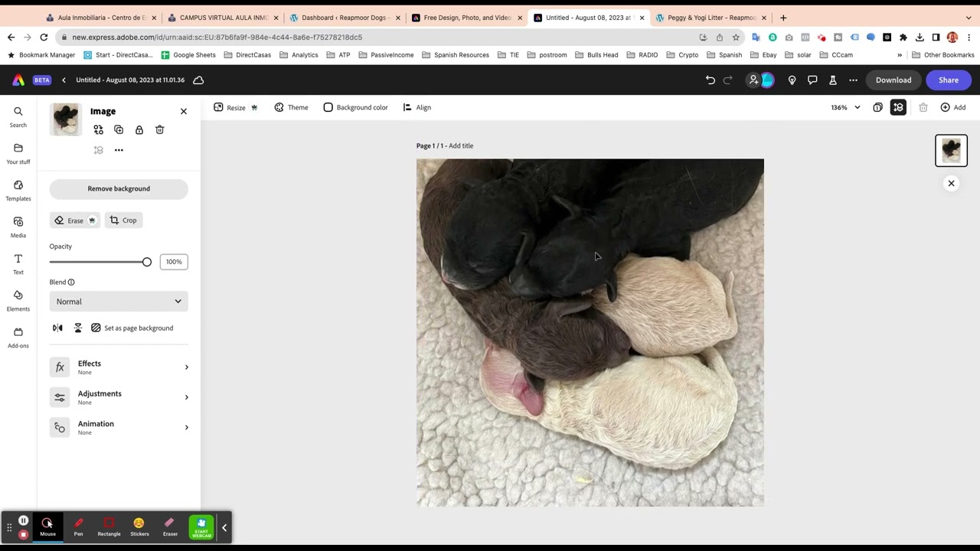This screenshot has width=980, height=551.
Task: Select the page 1 thumbnail
Action: pyautogui.click(x=951, y=151)
